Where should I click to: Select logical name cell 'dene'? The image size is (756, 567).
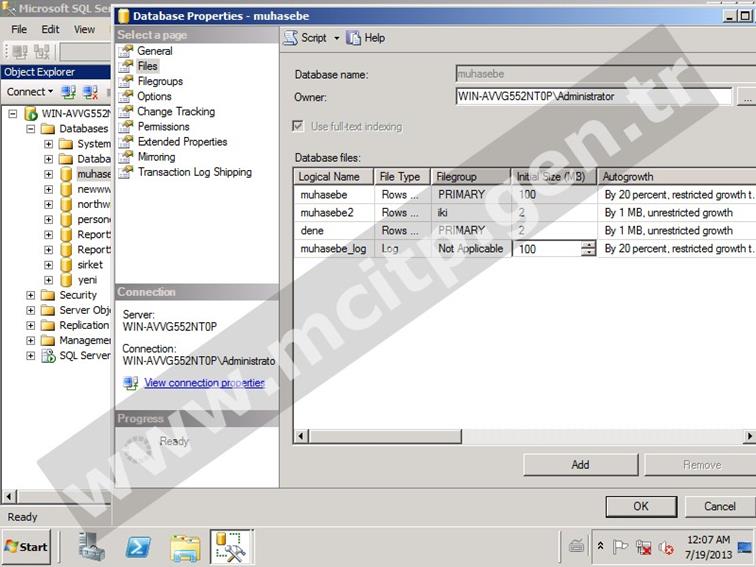pos(334,230)
